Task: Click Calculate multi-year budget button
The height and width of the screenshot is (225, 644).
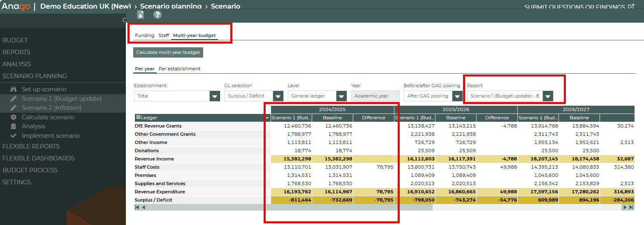Action: coord(168,52)
